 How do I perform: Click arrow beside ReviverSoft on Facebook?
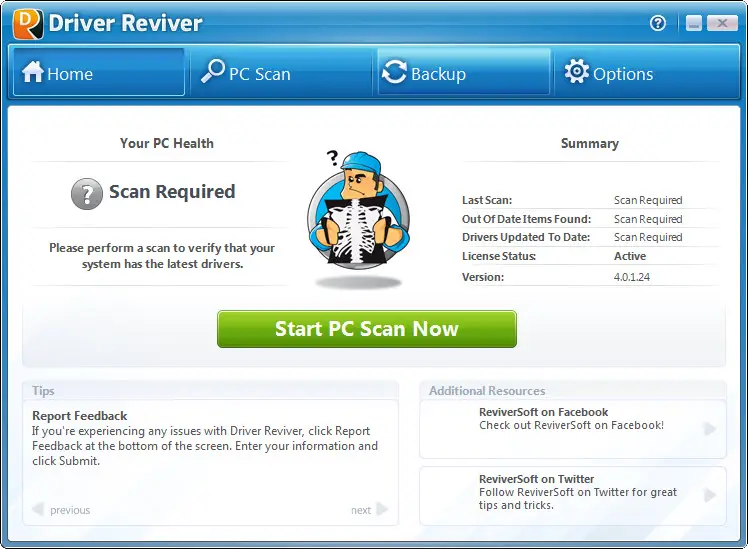tap(710, 429)
